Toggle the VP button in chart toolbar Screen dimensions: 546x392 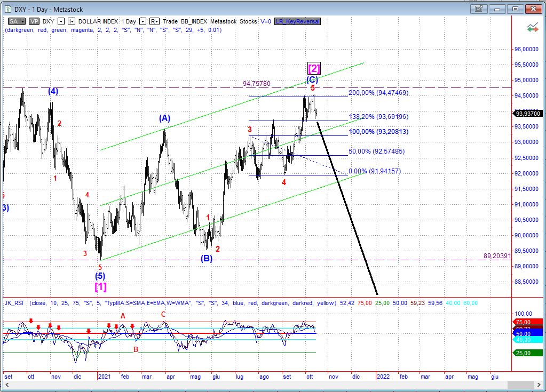(34, 21)
